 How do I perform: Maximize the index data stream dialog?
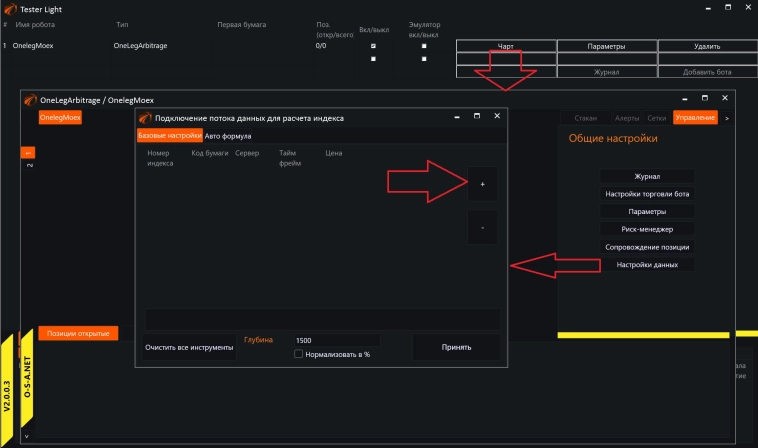[x=476, y=117]
